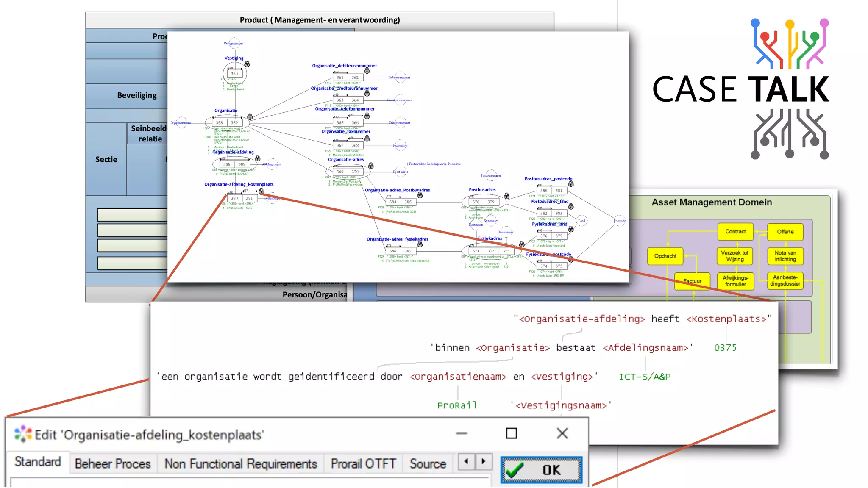Open the Source tab
Screen dimensions: 868x488
(428, 464)
